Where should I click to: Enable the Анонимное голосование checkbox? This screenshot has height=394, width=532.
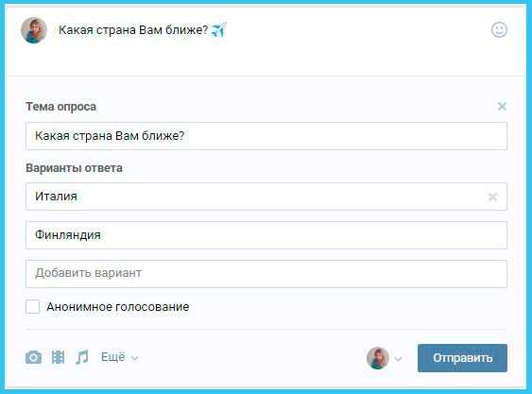coord(32,307)
